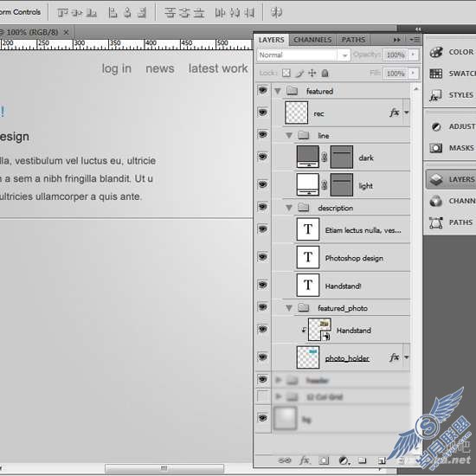The width and height of the screenshot is (476, 476).
Task: Click Auto-Align Layers icon
Action: point(276,12)
